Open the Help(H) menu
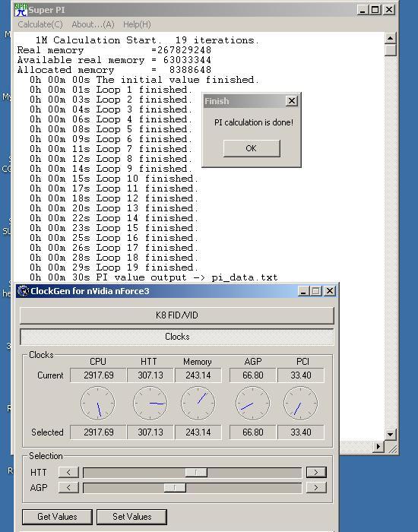 (x=137, y=24)
